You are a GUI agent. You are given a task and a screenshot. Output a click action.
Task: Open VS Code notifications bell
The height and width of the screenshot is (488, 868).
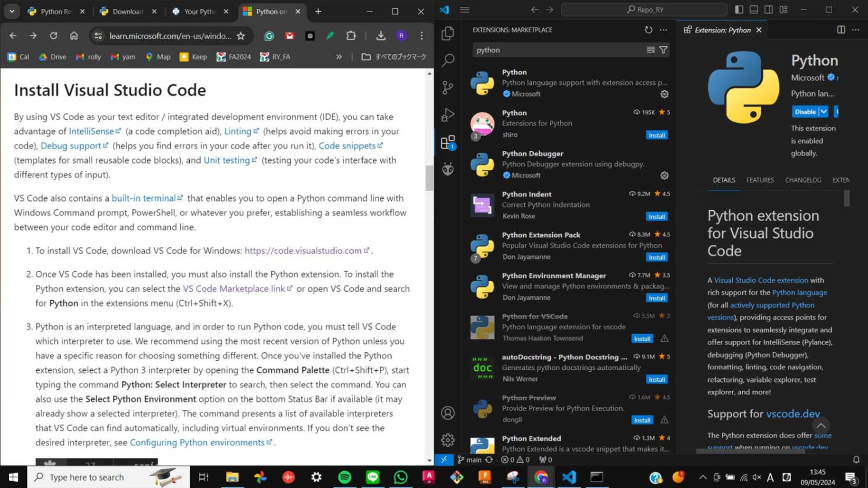point(856,460)
